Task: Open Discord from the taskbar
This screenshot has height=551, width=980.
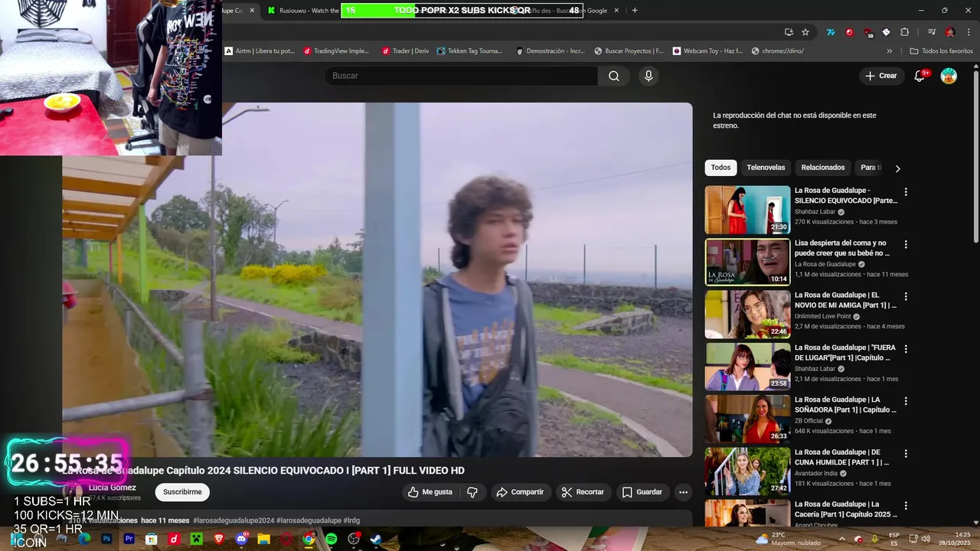Action: point(241,539)
